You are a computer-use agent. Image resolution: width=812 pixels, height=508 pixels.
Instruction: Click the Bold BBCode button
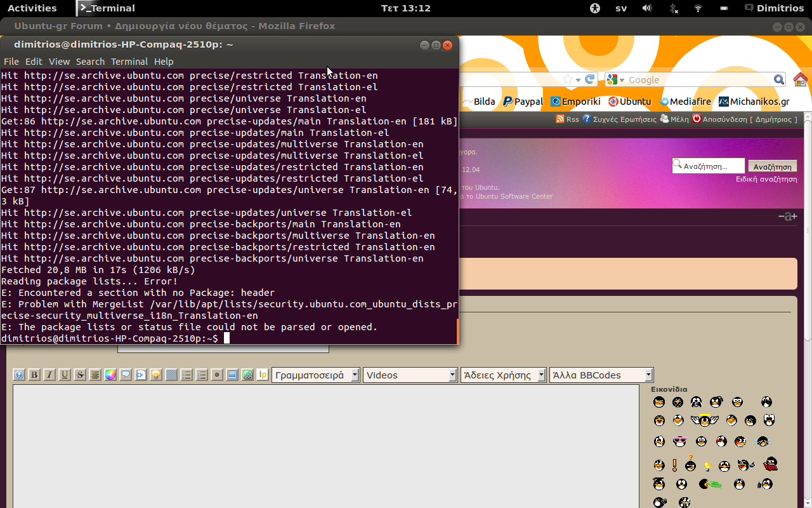point(34,375)
